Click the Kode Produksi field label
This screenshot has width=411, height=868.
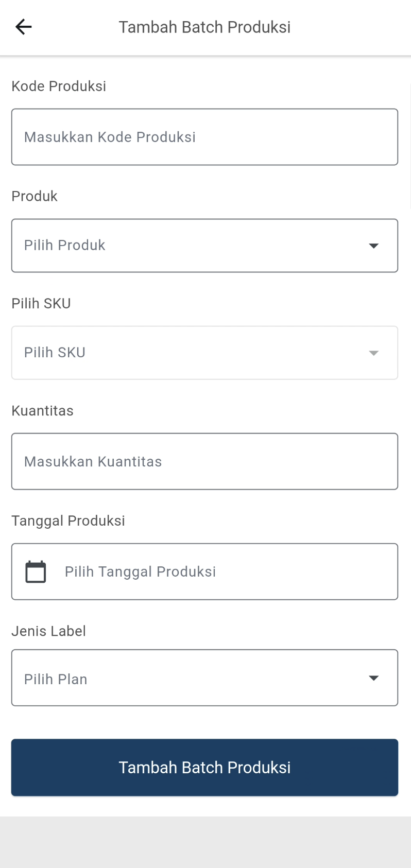click(x=59, y=86)
